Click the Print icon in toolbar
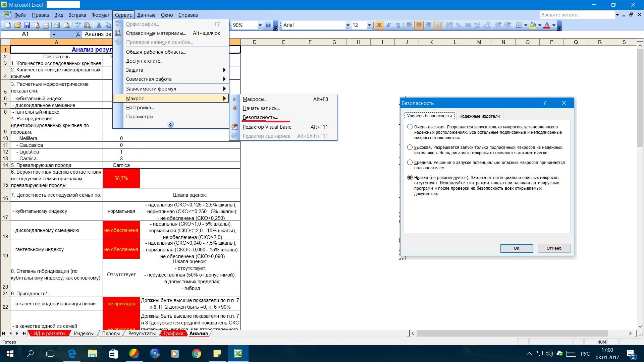 (x=57, y=25)
